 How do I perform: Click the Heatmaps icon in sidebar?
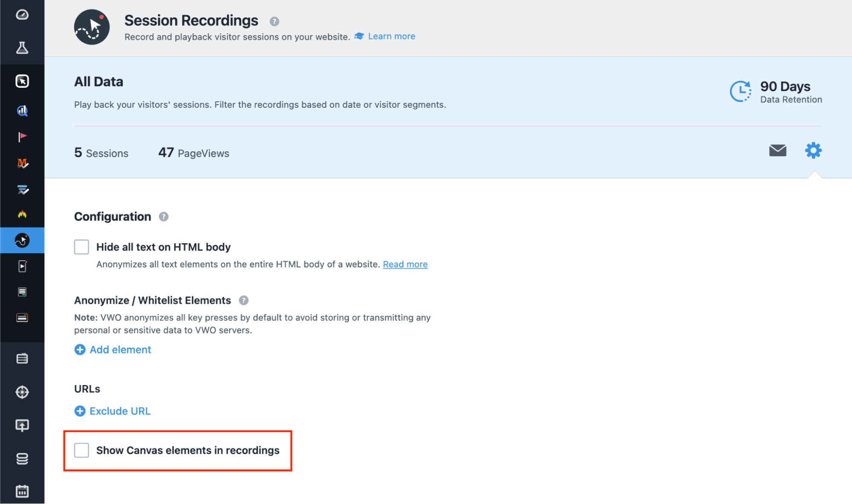coord(22,213)
